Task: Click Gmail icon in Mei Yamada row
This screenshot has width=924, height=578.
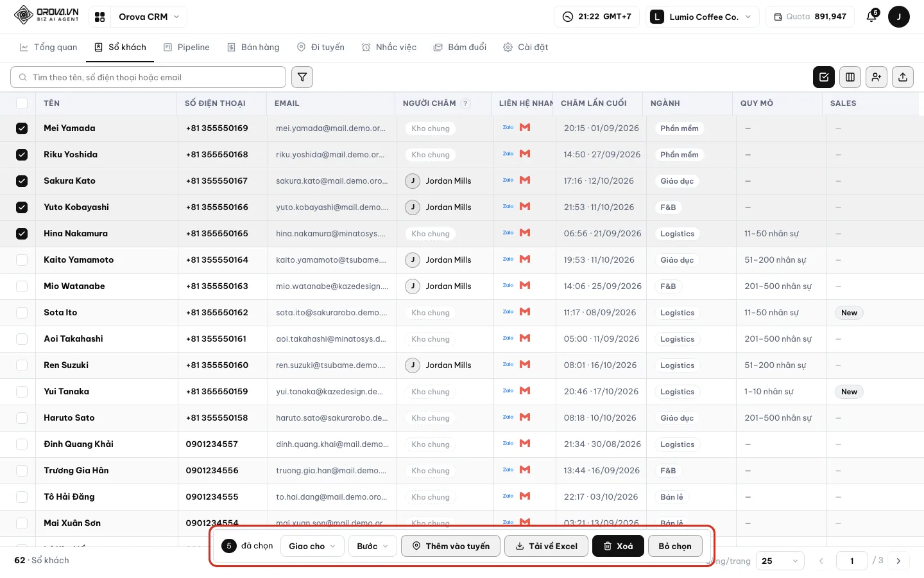Action: click(x=525, y=128)
